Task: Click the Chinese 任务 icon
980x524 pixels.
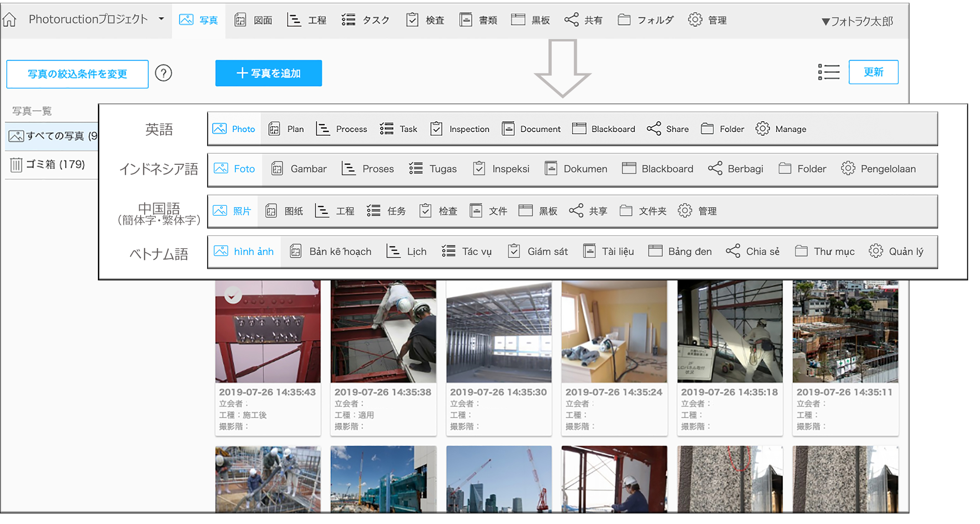Action: click(374, 210)
